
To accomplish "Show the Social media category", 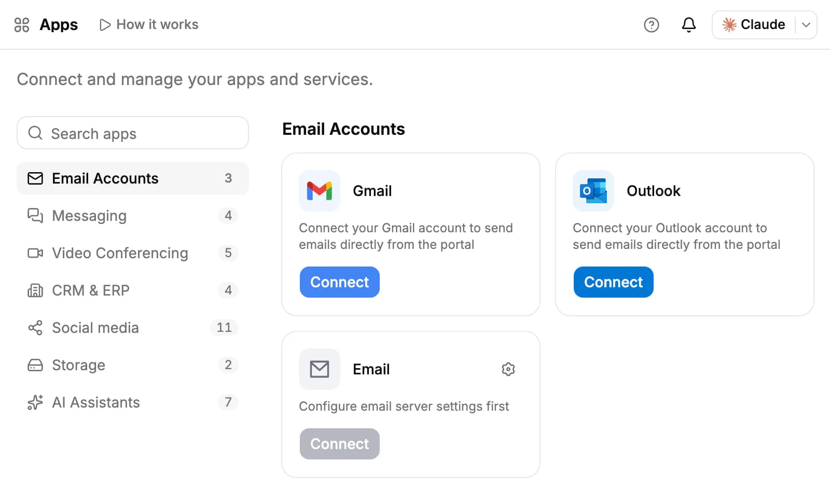I will tap(133, 328).
